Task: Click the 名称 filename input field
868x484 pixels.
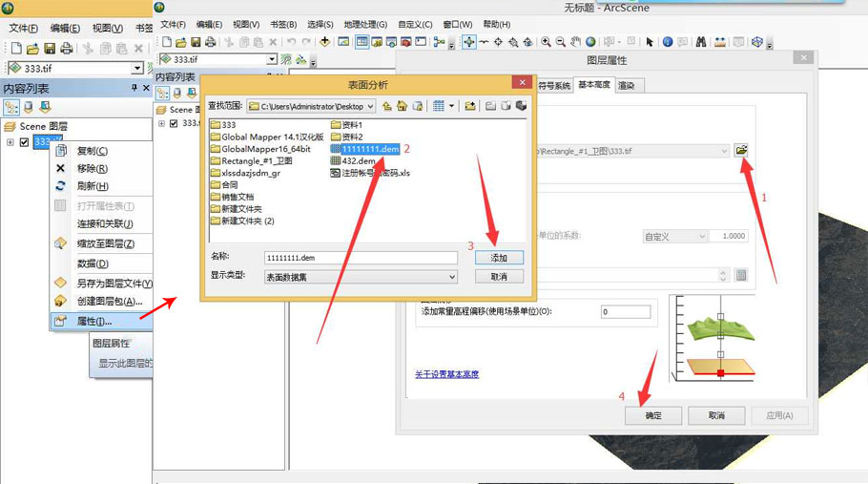Action: coord(361,258)
